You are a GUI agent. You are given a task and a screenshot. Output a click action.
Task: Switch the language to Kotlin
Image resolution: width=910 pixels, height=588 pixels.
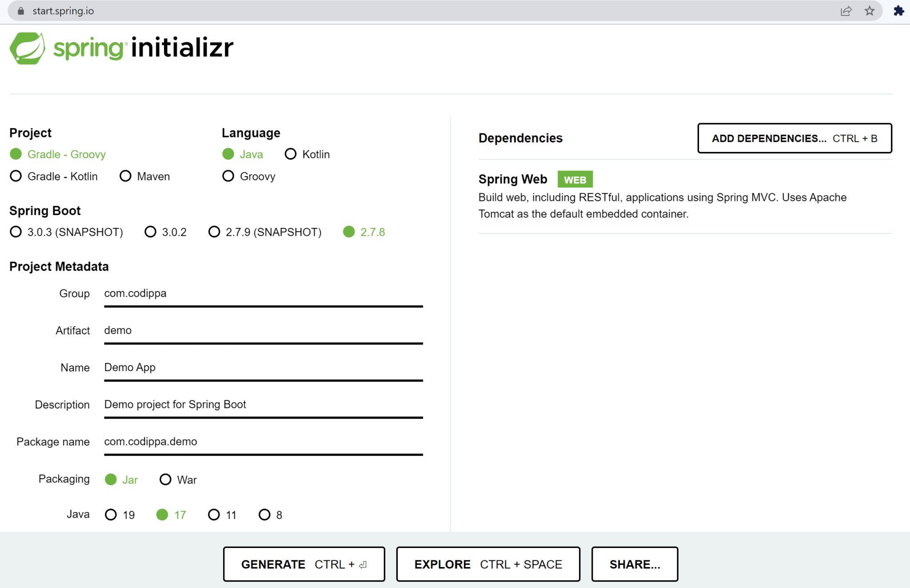pyautogui.click(x=291, y=154)
